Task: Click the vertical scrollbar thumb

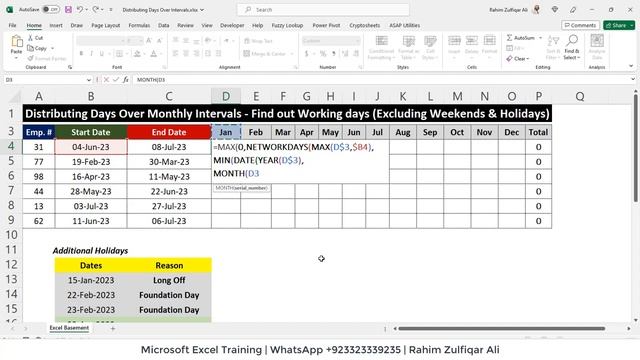Action: pos(636,148)
